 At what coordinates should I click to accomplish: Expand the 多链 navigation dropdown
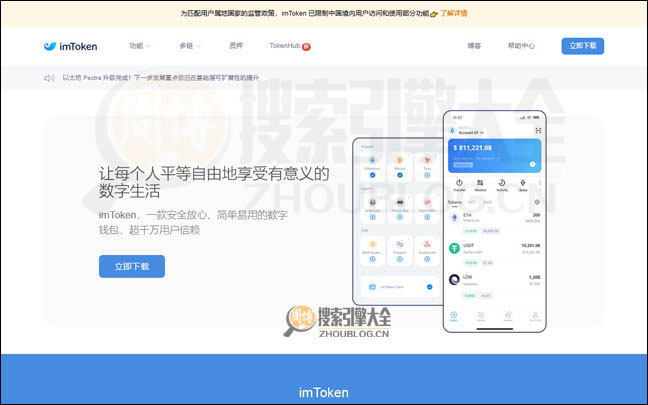[x=190, y=46]
